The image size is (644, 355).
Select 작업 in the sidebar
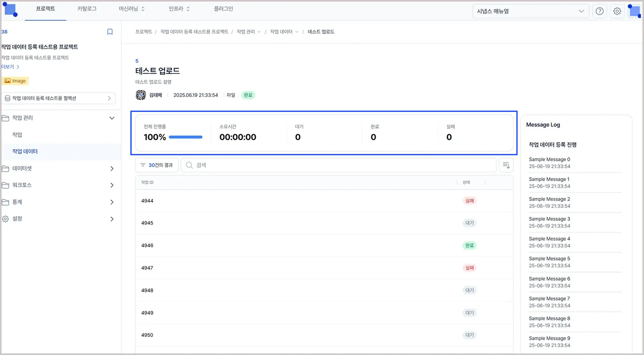tap(17, 135)
